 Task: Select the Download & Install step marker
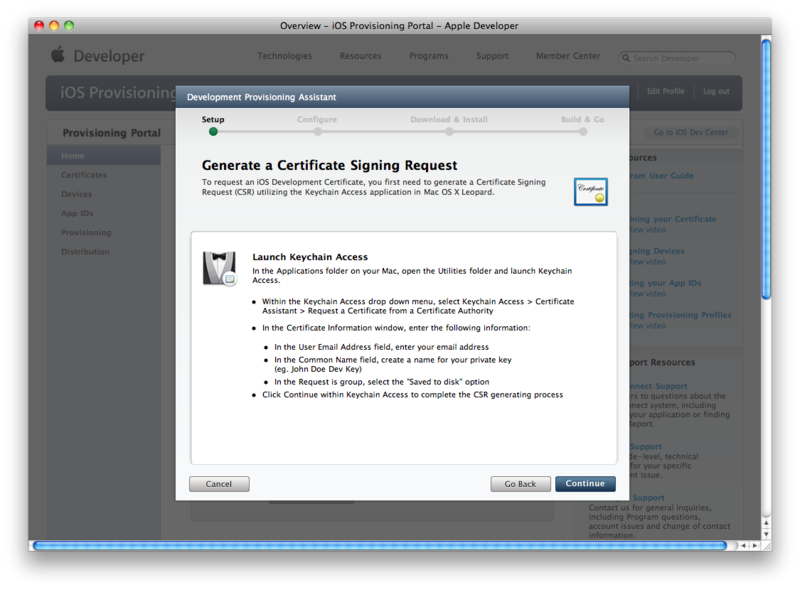[449, 132]
